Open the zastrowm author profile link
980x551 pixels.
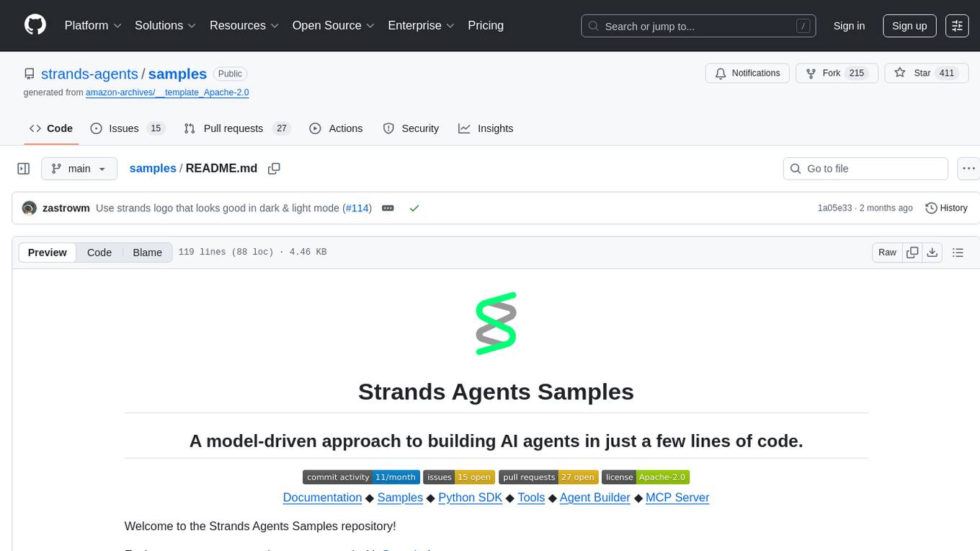click(x=66, y=208)
